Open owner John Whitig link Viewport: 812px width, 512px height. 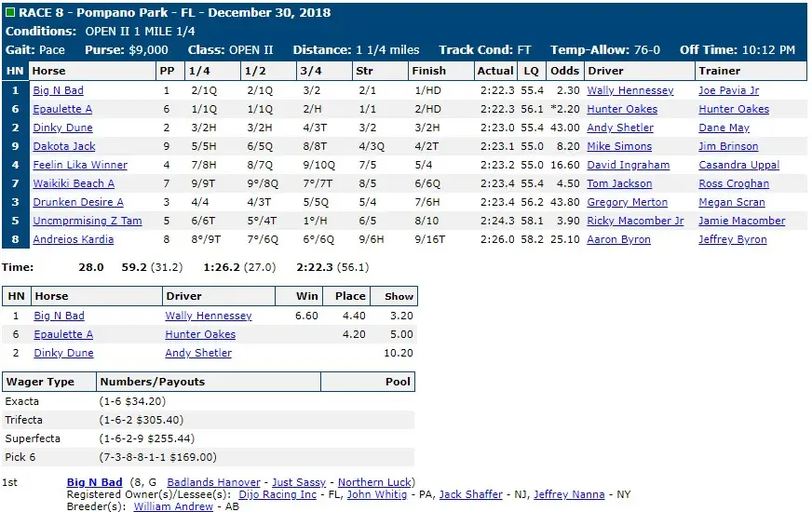click(x=377, y=494)
